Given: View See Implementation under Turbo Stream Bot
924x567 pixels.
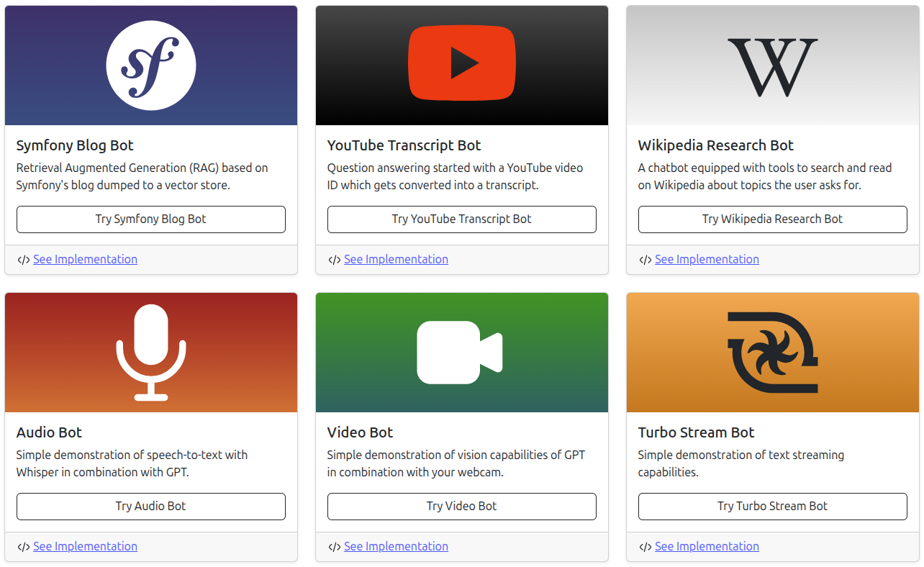Looking at the screenshot, I should [707, 546].
